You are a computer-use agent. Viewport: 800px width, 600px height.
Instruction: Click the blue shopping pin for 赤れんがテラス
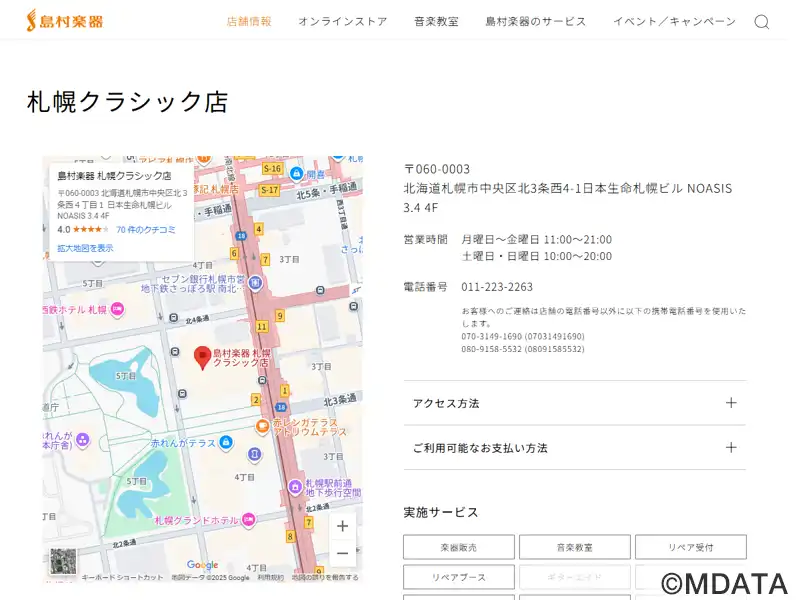tap(226, 442)
